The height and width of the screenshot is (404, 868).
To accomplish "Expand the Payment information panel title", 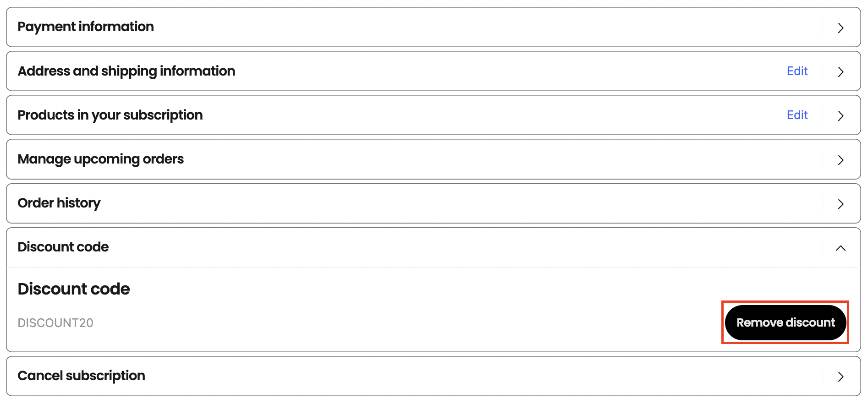I will coord(86,27).
